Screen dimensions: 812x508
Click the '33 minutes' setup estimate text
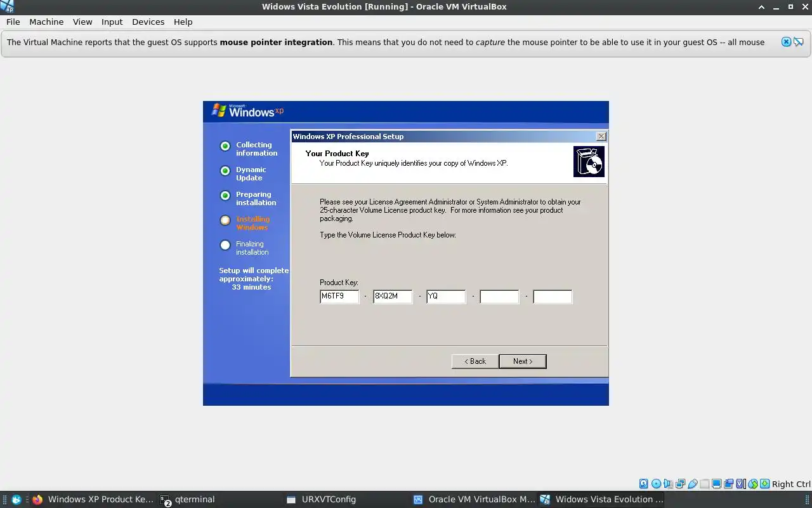pyautogui.click(x=251, y=288)
